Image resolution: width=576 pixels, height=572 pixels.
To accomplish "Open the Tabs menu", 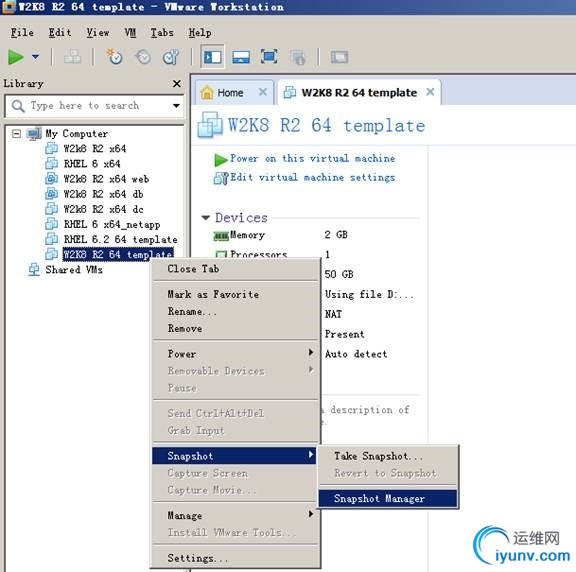I will pyautogui.click(x=162, y=33).
